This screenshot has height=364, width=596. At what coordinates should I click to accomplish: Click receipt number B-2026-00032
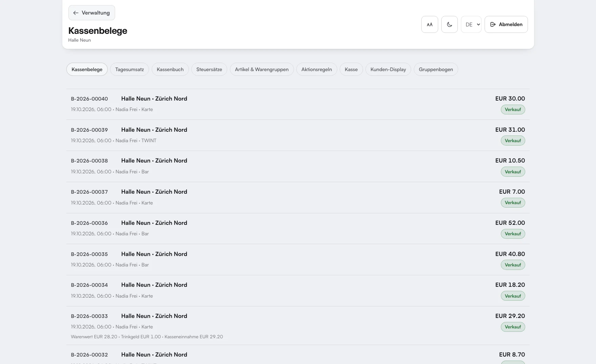point(89,355)
